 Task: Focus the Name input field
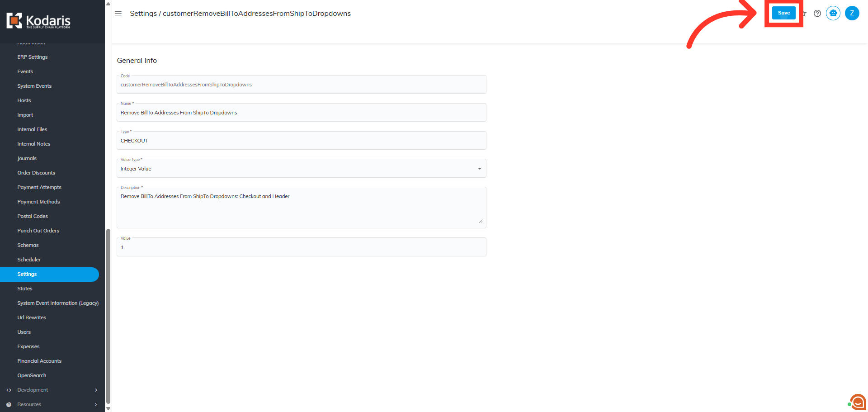click(302, 112)
